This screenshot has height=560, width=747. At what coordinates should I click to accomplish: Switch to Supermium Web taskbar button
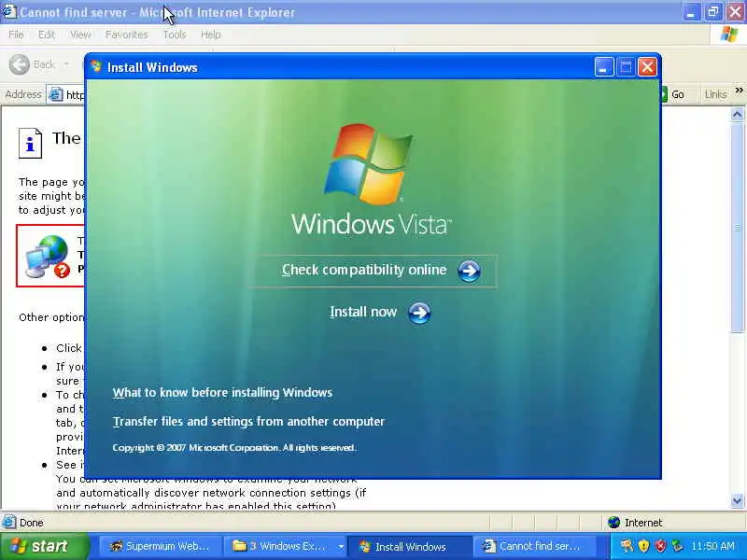[x=161, y=546]
